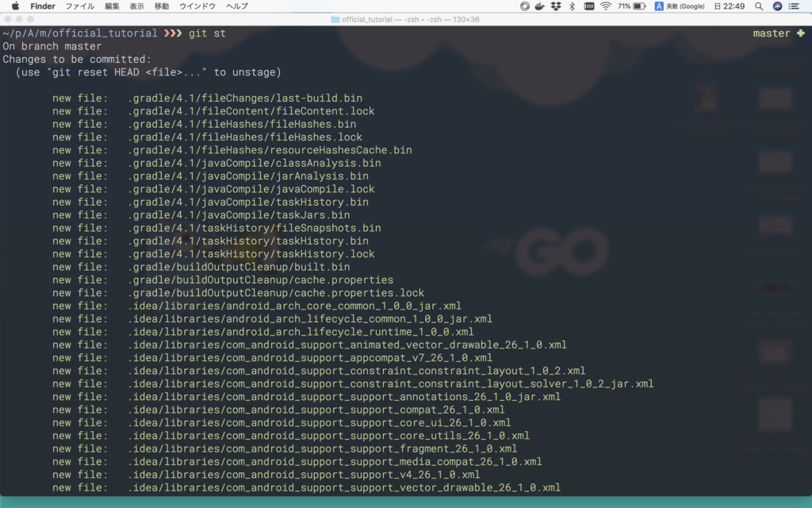
Task: Click the javaCompile/javaCompile.lock line
Action: 213,189
